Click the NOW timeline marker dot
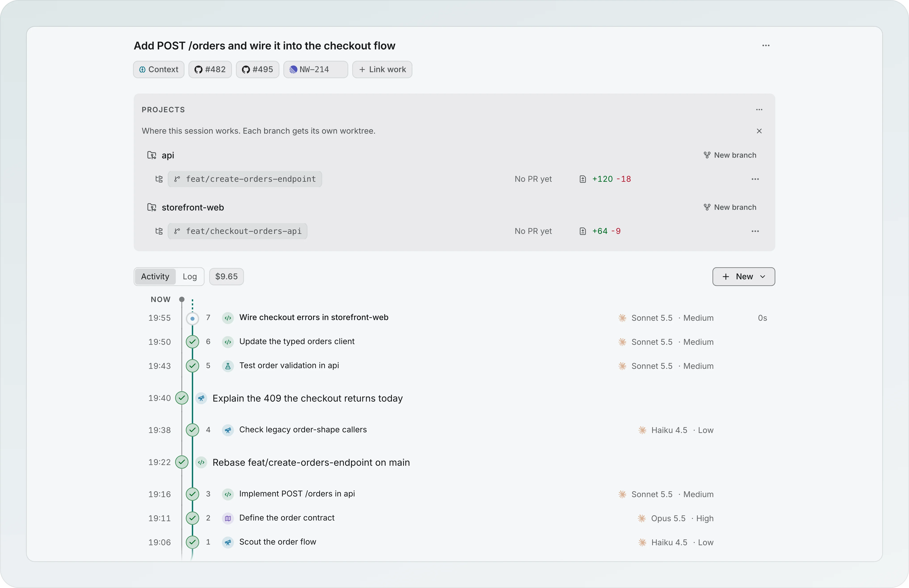The image size is (909, 588). tap(182, 299)
